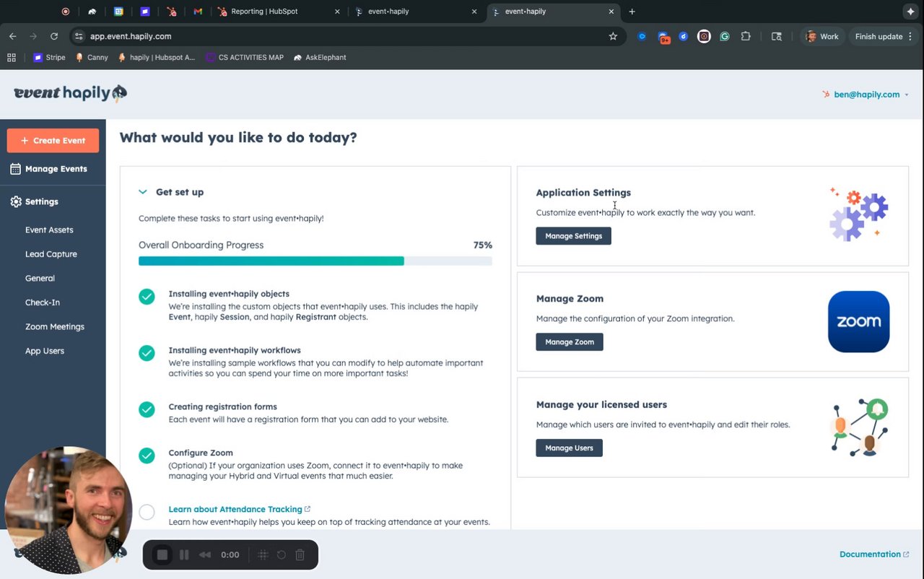Collapse the Get set up section
Viewport: 924px width, 579px height.
pyautogui.click(x=143, y=192)
